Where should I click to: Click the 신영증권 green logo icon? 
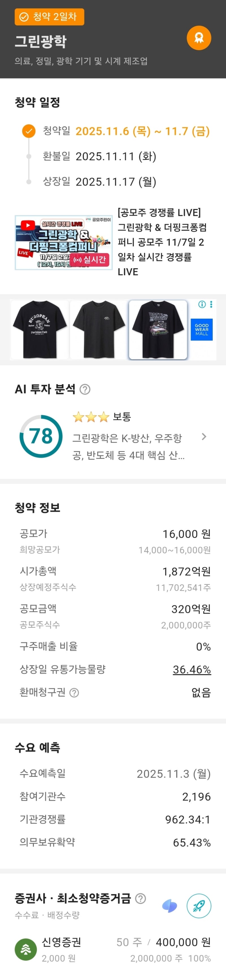coord(26,949)
